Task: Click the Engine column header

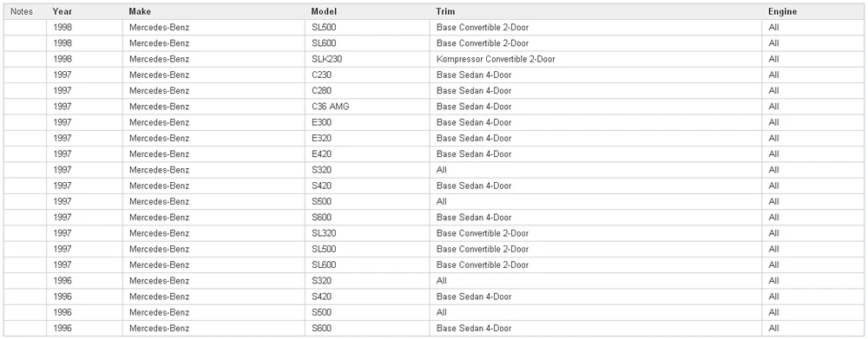Action: pyautogui.click(x=812, y=11)
